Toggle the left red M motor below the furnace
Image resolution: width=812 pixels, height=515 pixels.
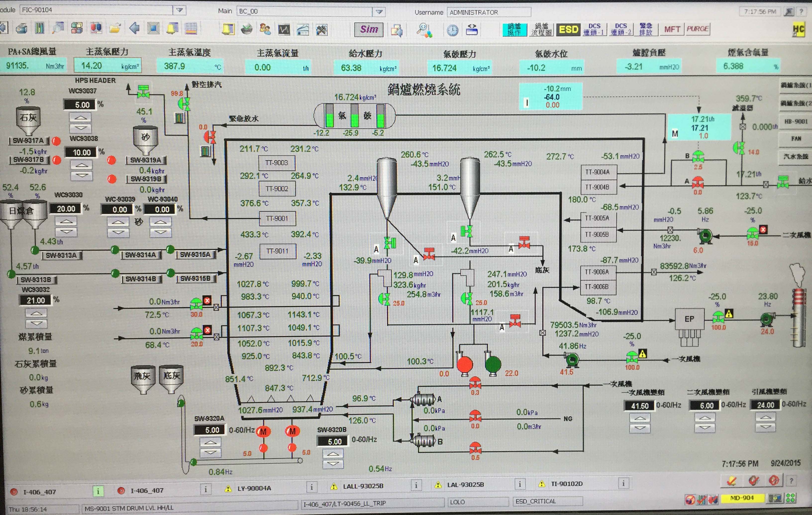coord(263,431)
